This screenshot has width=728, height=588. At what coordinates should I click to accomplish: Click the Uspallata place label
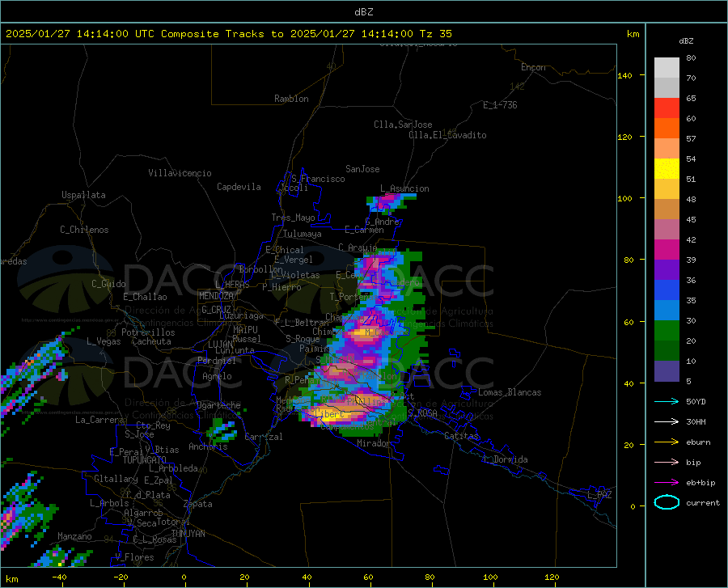tap(83, 194)
